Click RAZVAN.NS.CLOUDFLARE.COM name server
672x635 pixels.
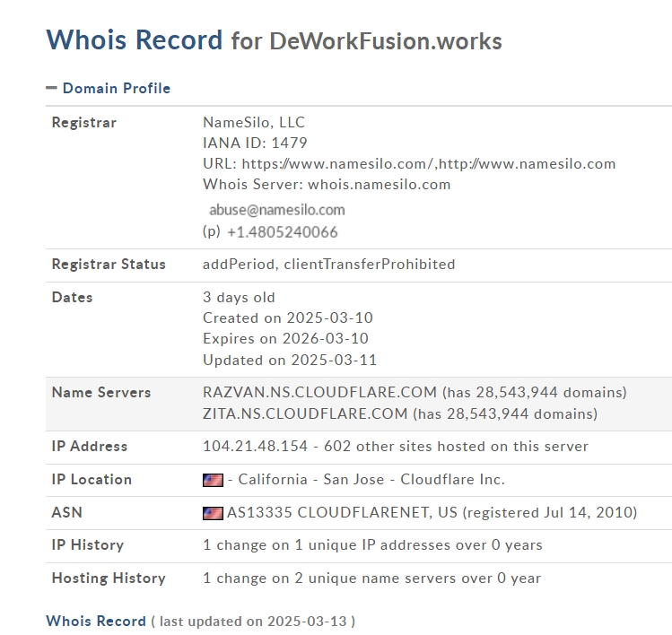319,393
